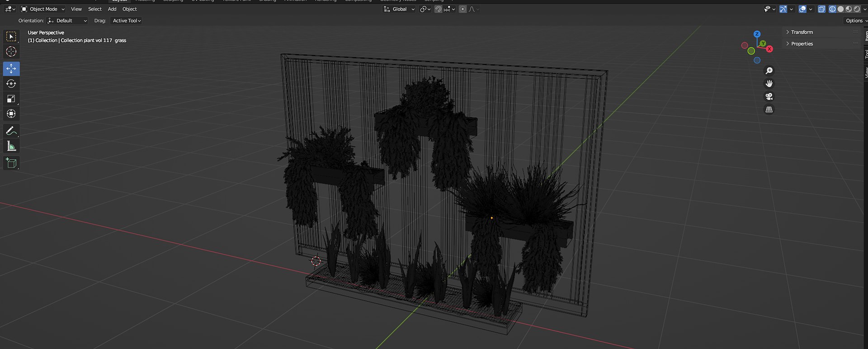Click the zoom view magnifier icon

tap(769, 71)
